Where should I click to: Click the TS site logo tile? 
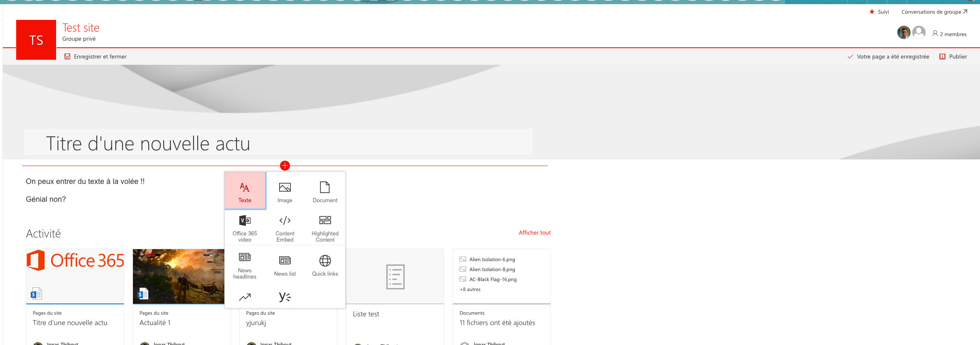(36, 40)
